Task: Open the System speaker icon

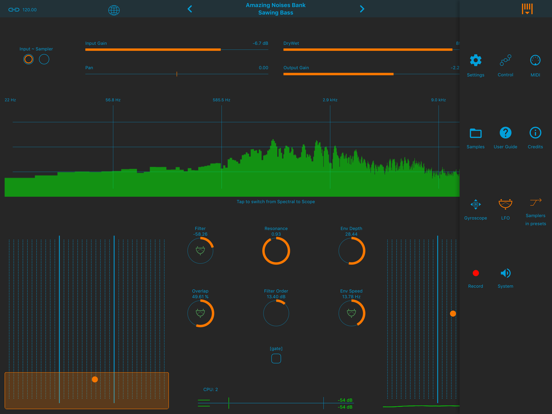Action: click(506, 273)
